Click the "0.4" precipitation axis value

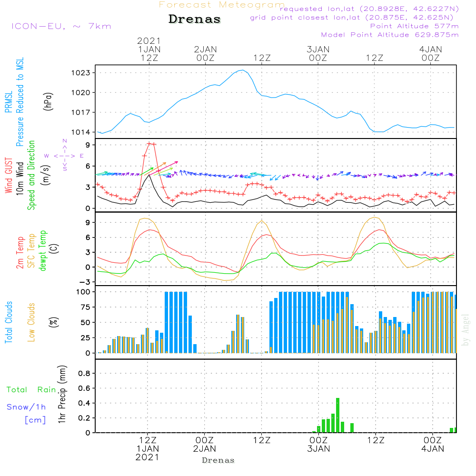point(84,403)
